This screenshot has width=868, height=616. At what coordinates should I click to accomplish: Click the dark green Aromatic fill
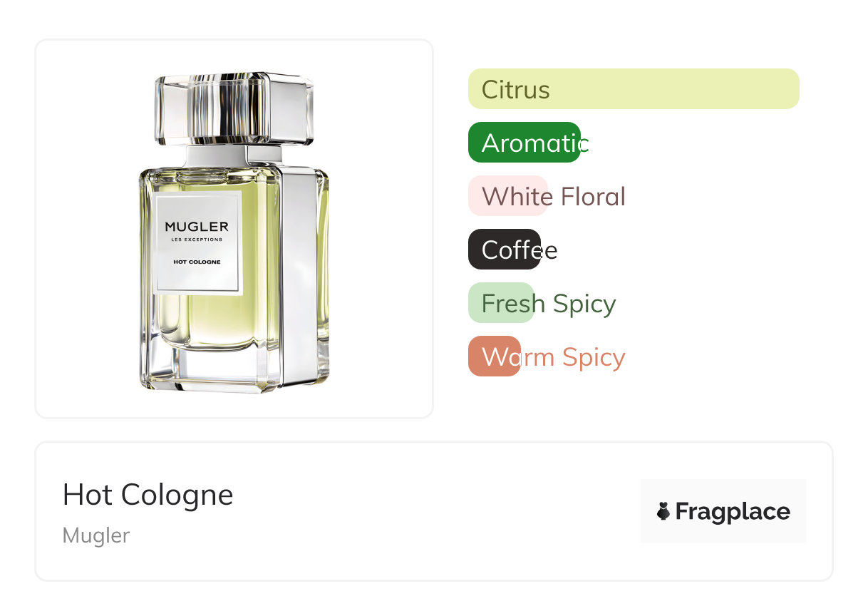[x=525, y=143]
